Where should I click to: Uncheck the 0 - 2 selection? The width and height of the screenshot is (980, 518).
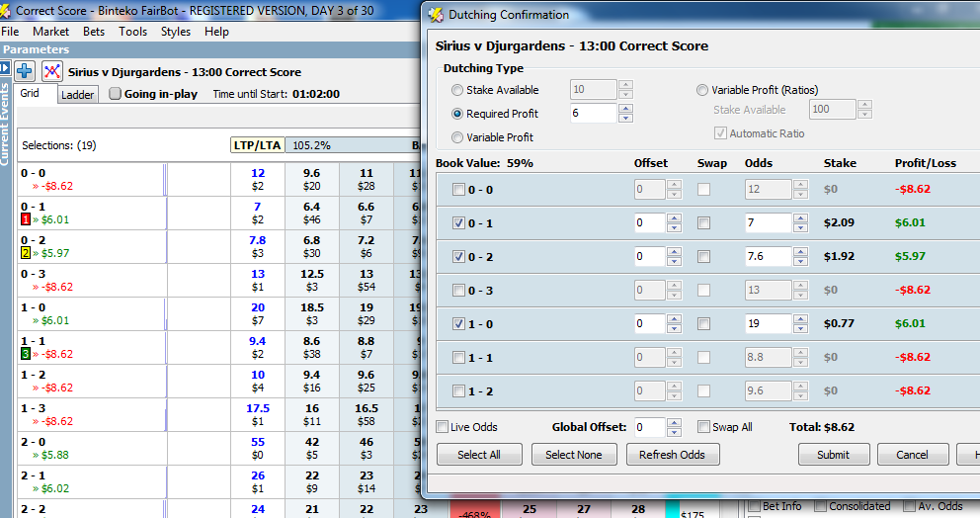[x=458, y=256]
